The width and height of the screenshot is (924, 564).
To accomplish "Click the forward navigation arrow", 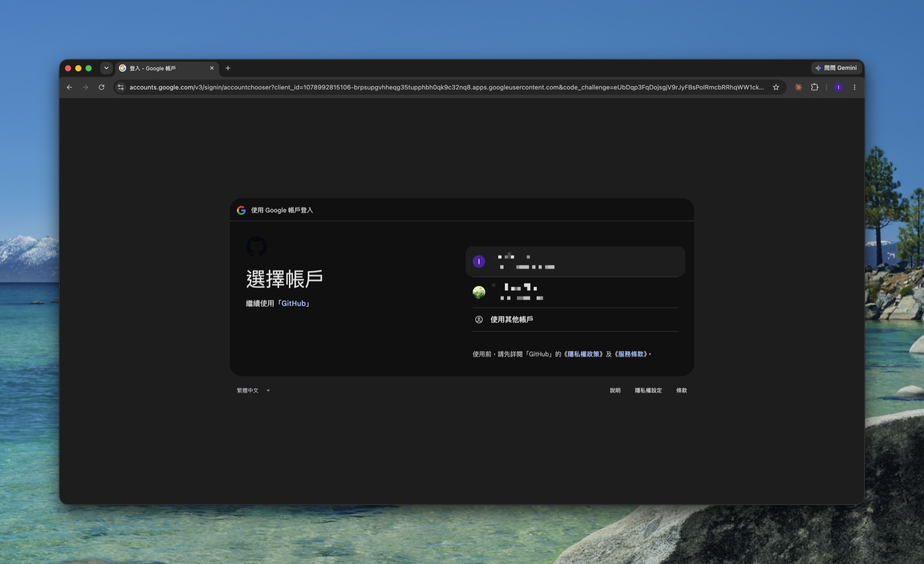I will point(85,87).
